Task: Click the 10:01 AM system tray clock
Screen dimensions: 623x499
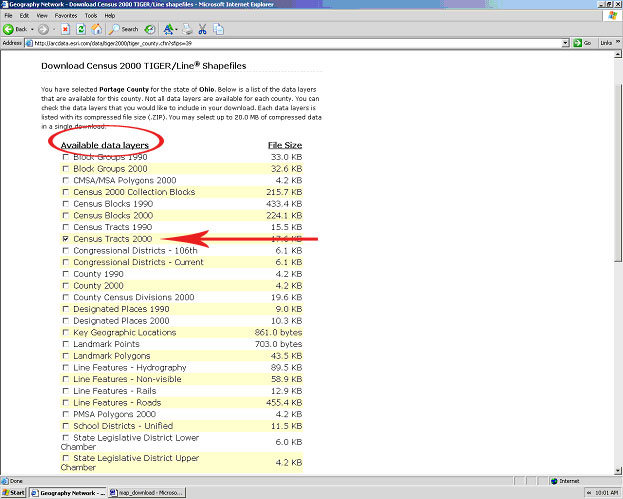Action: (x=607, y=493)
